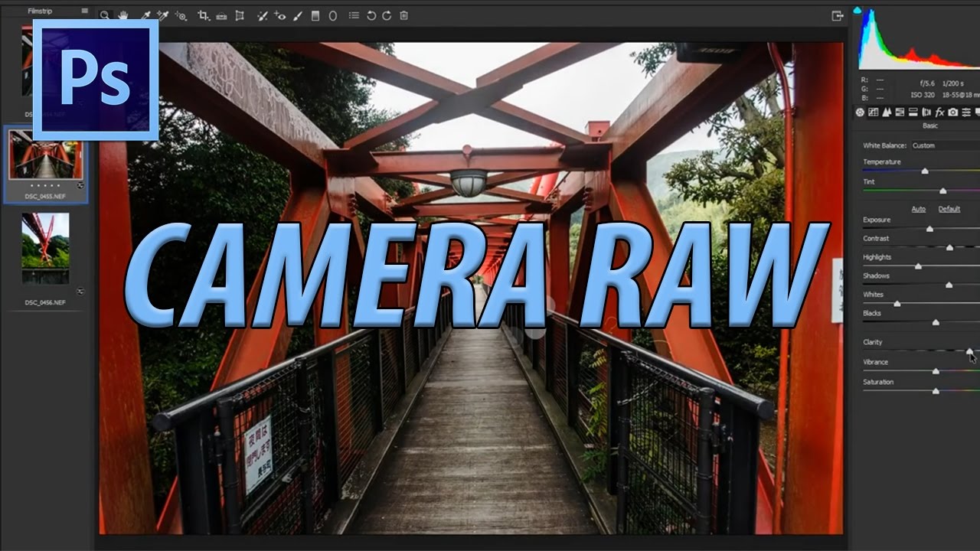This screenshot has width=980, height=551.
Task: Click the save image icon above the preview
Action: pos(837,15)
